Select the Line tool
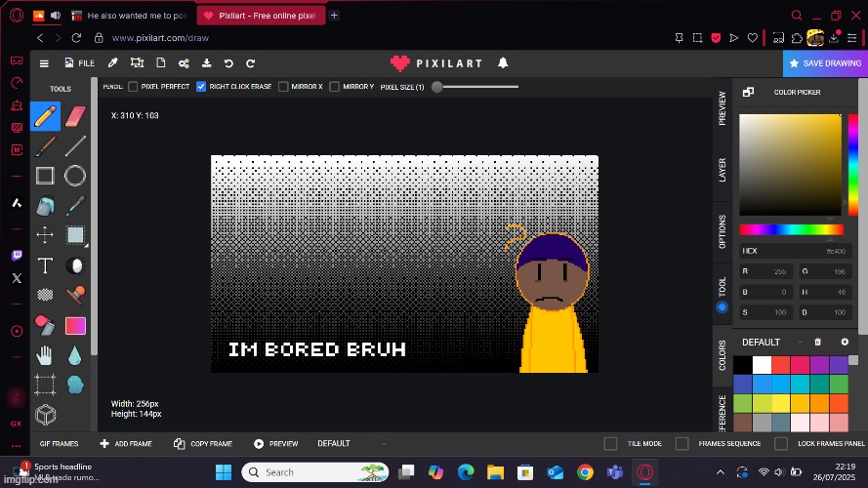The height and width of the screenshot is (488, 868). [x=75, y=146]
